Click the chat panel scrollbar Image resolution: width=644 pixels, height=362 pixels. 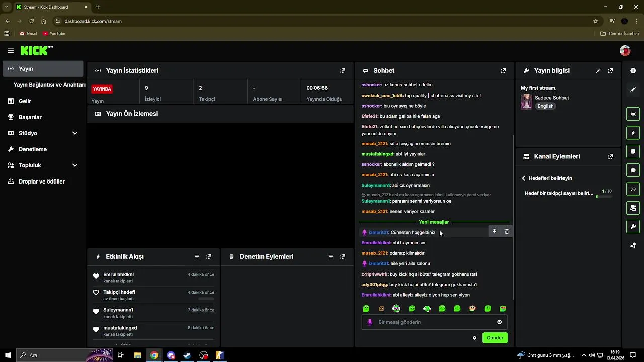pyautogui.click(x=513, y=216)
